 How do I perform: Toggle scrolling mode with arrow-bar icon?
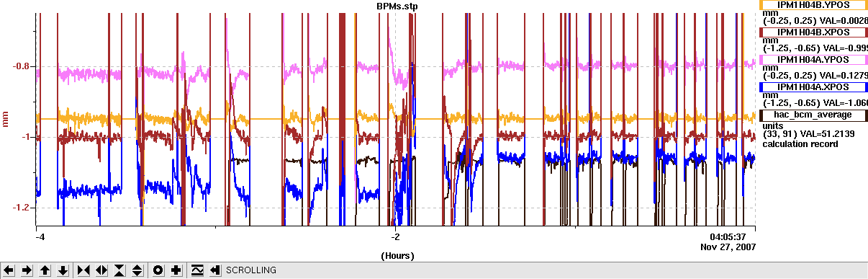[x=215, y=270]
